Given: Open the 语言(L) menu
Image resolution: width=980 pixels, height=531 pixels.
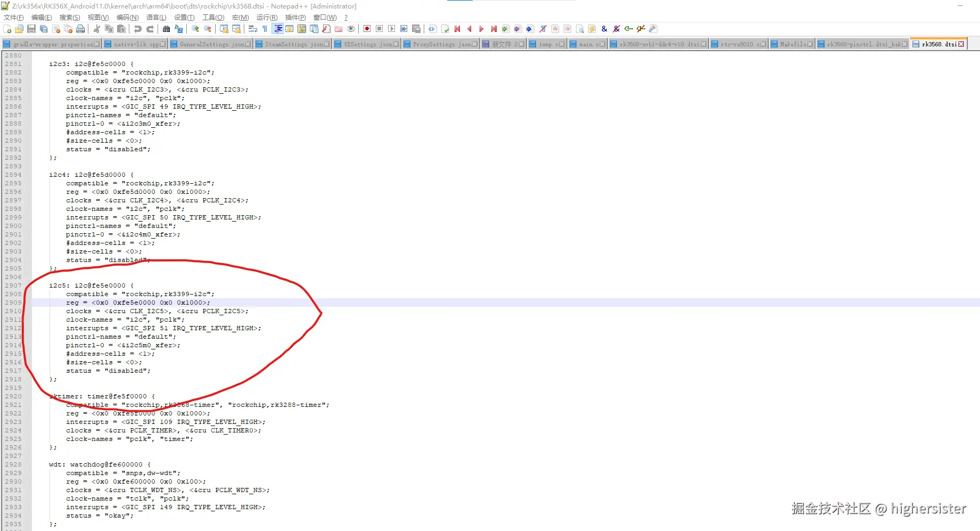Looking at the screenshot, I should pyautogui.click(x=156, y=18).
